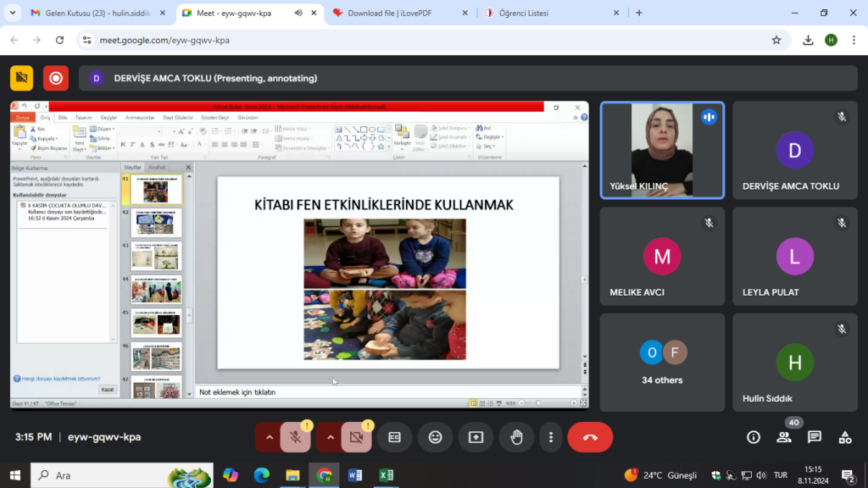Open more options three-dot menu
The height and width of the screenshot is (488, 868).
point(551,437)
